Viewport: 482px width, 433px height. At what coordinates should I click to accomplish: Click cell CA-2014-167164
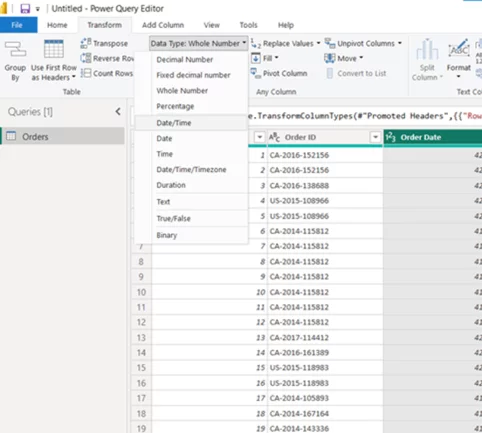coord(325,414)
